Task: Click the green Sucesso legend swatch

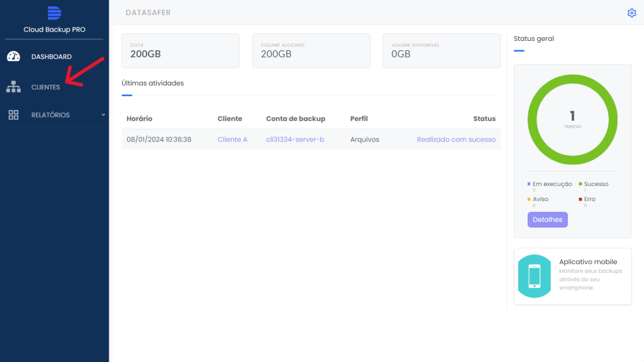Action: (580, 184)
